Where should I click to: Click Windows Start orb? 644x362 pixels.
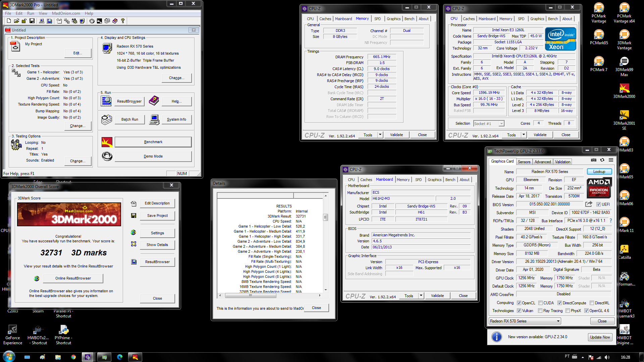(9, 356)
